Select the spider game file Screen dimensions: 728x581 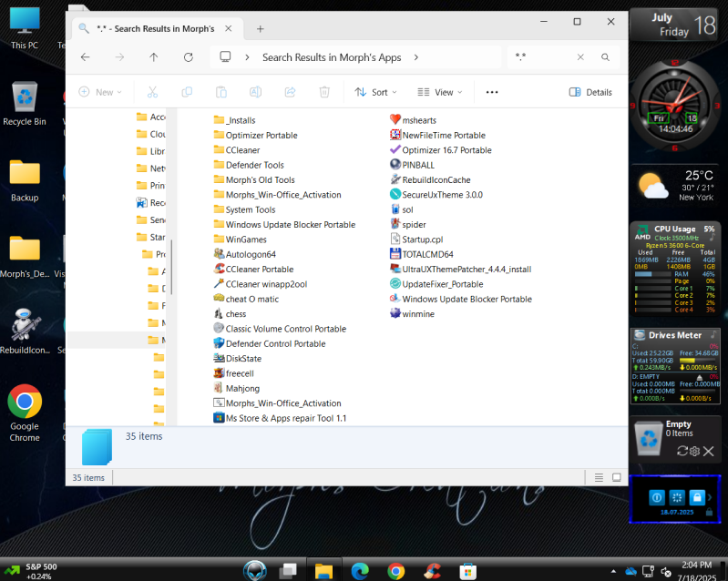pos(408,224)
